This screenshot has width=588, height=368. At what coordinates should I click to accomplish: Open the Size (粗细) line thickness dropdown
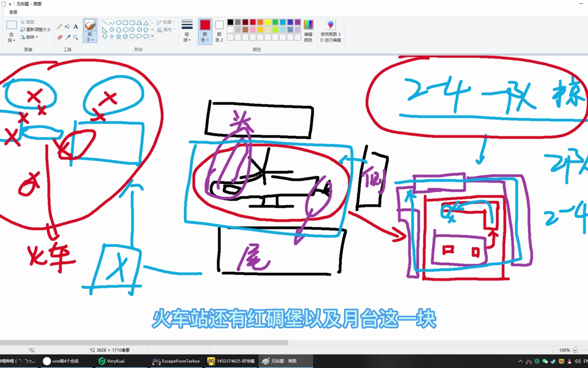tap(187, 31)
